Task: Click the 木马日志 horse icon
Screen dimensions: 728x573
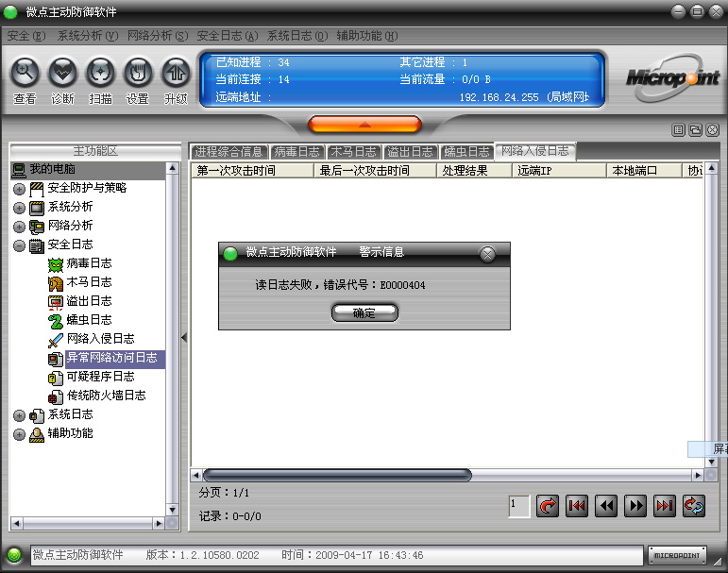Action: coord(56,283)
